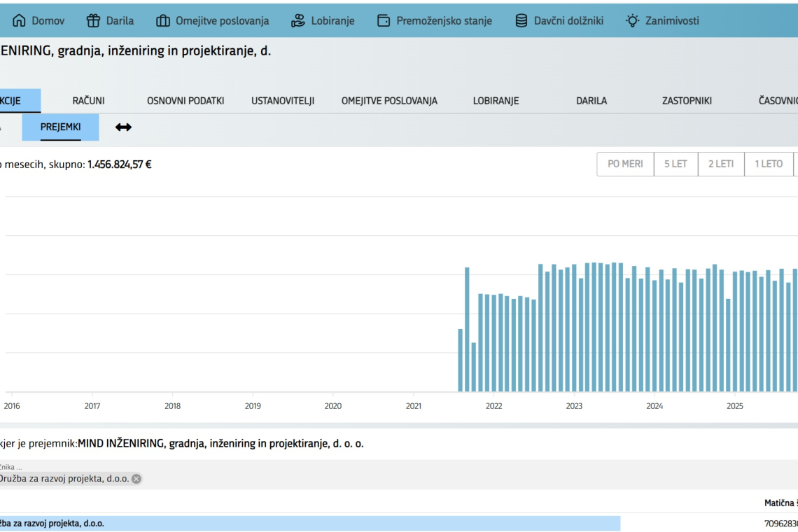Click the highlighted Družba za razvoj projekta row

click(x=310, y=524)
